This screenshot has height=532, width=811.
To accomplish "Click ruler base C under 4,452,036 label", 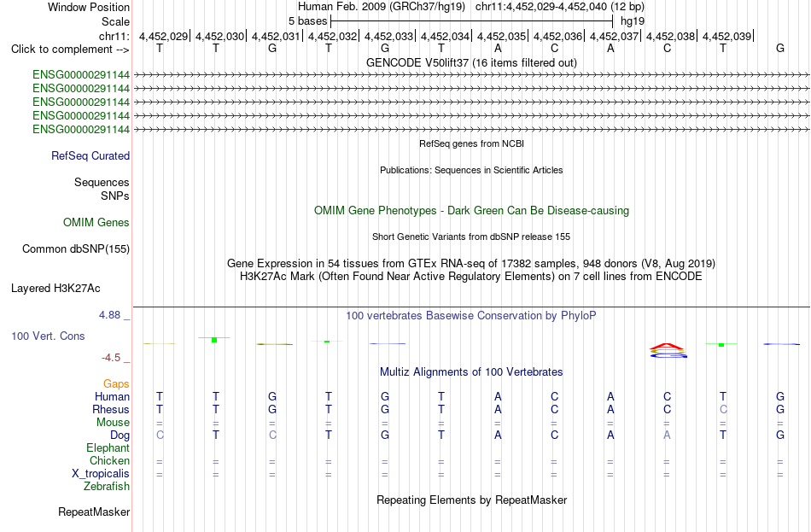I will [554, 48].
